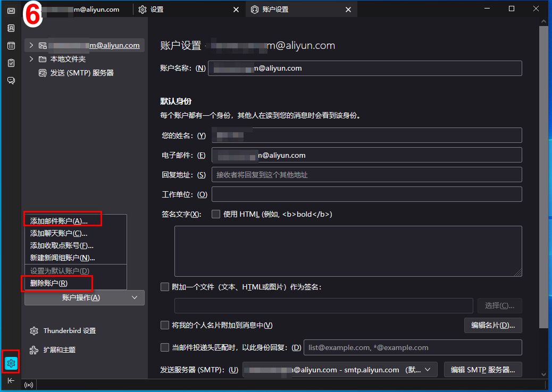552x392 pixels.
Task: Select 本地文件夹 in account tree
Action: [x=85, y=59]
